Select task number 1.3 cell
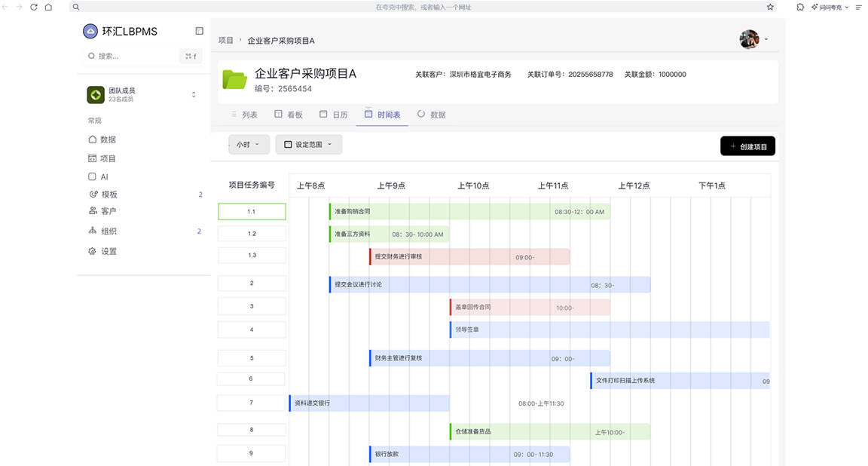Screen dimensions: 868x466 point(252,256)
